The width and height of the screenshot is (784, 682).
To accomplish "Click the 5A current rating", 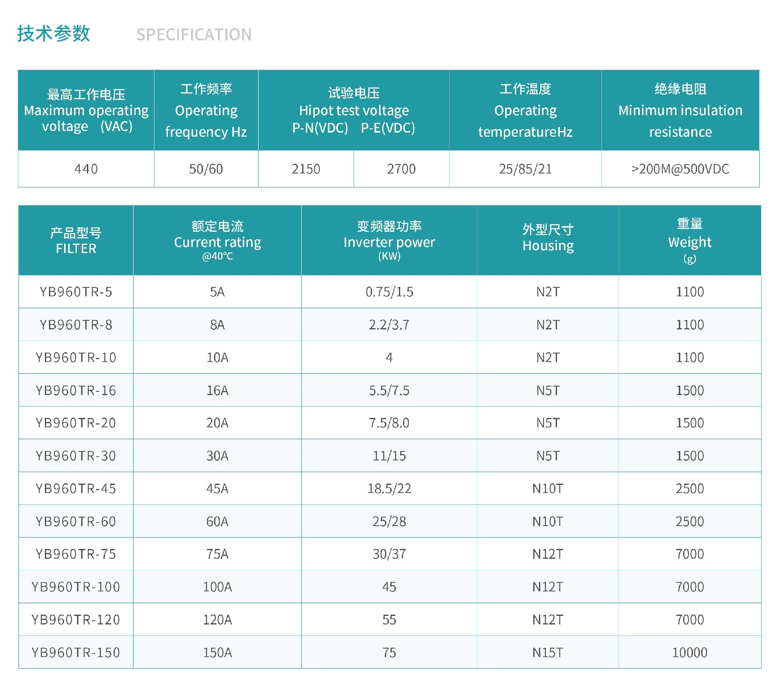I will [x=217, y=292].
